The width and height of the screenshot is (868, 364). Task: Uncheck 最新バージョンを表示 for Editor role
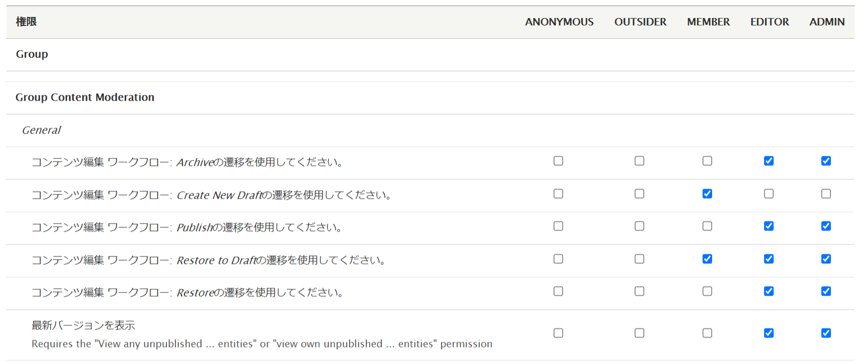(x=769, y=333)
